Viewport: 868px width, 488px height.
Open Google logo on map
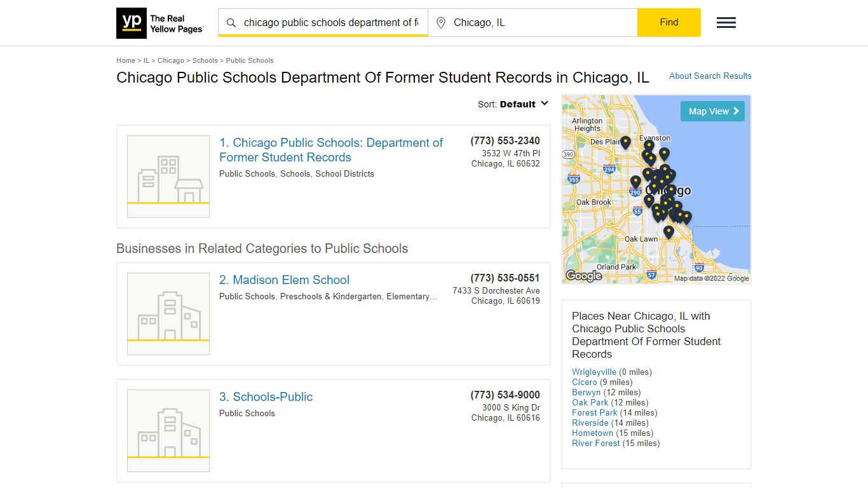click(583, 275)
